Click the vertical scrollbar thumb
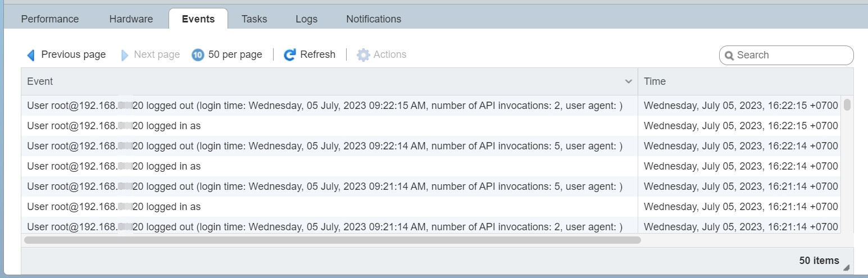 (x=847, y=104)
